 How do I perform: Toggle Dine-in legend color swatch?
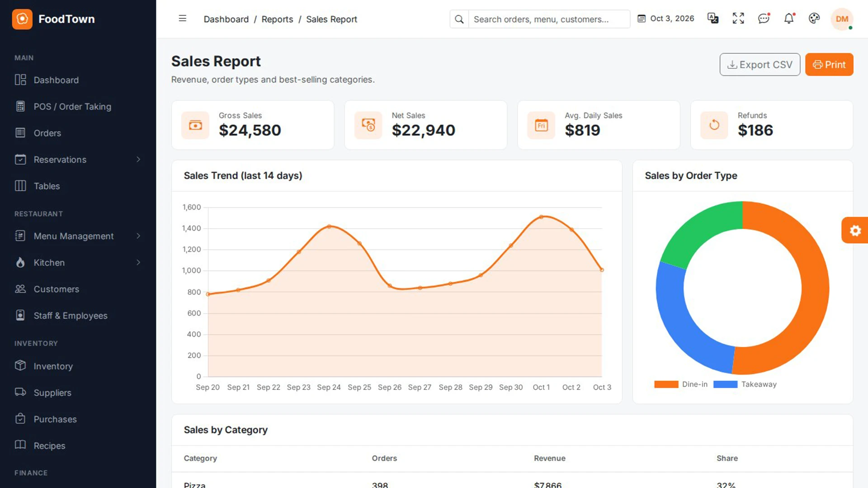click(x=666, y=385)
